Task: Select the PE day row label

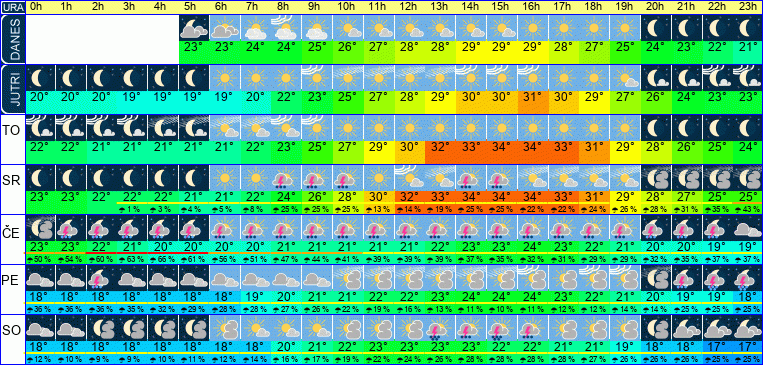Action: [11, 281]
